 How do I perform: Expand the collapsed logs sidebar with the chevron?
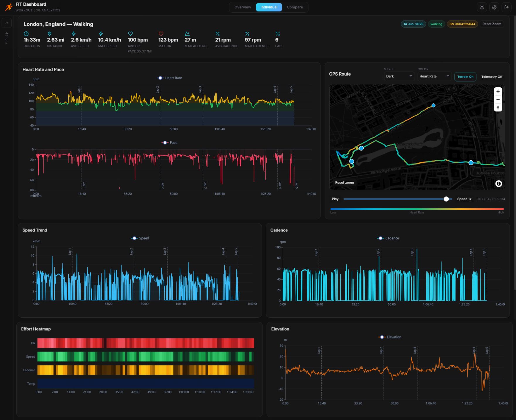pyautogui.click(x=6, y=23)
